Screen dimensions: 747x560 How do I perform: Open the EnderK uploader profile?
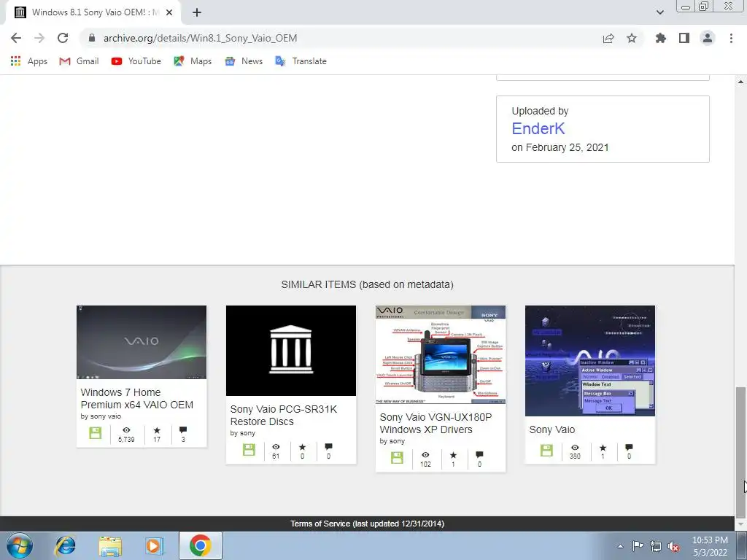click(x=538, y=128)
